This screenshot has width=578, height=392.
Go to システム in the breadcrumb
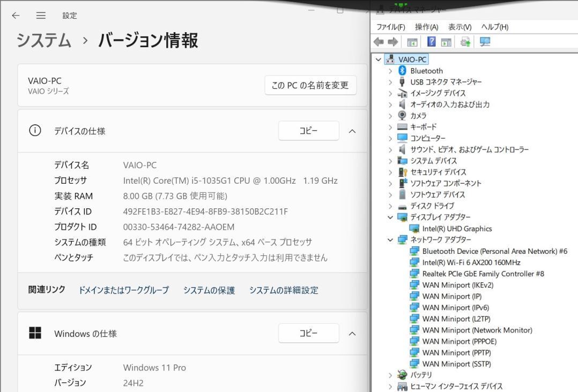point(44,40)
